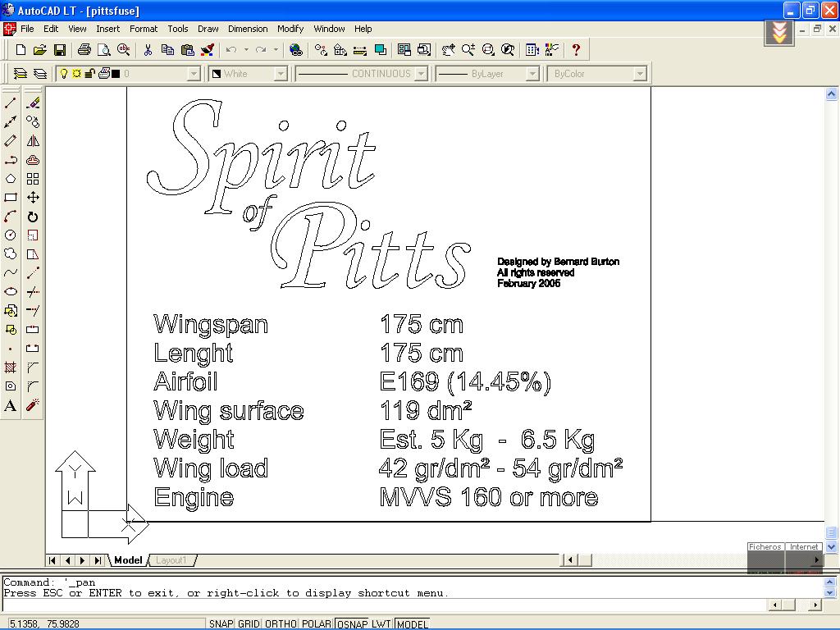The image size is (840, 630).
Task: Select the Rectangle draw tool
Action: (x=11, y=198)
